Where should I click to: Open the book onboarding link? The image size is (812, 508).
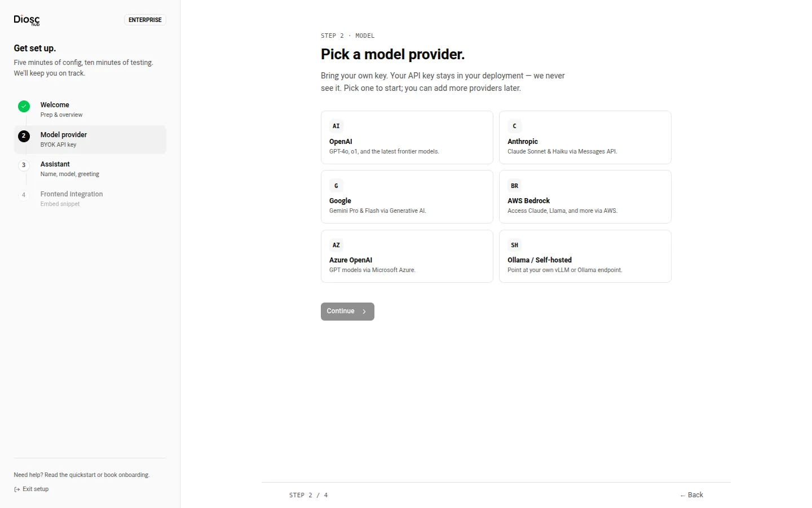[126, 475]
